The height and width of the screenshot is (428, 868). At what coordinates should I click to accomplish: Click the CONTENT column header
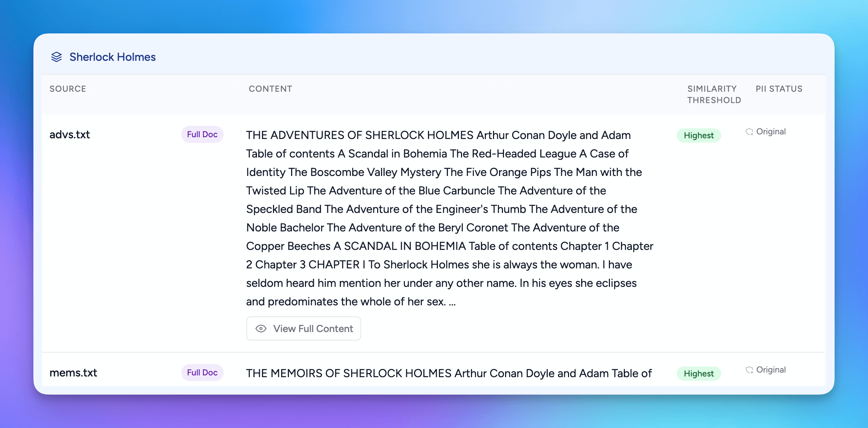(x=270, y=89)
